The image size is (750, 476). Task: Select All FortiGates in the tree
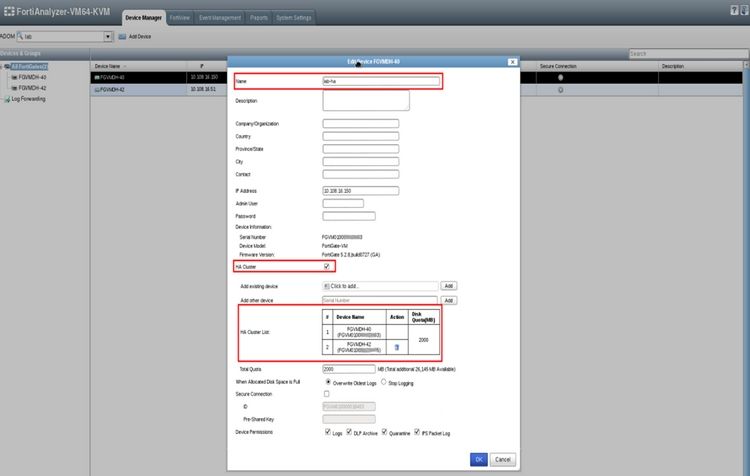click(29, 66)
